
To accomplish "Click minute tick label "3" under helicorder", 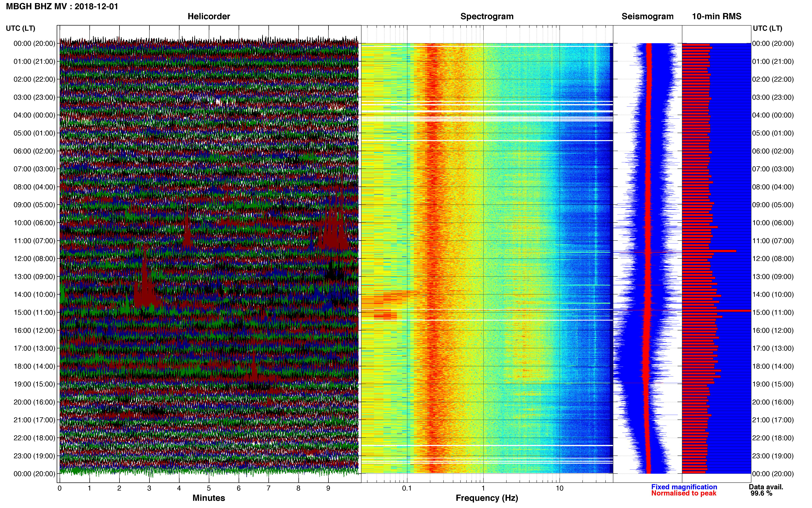I will (x=149, y=488).
